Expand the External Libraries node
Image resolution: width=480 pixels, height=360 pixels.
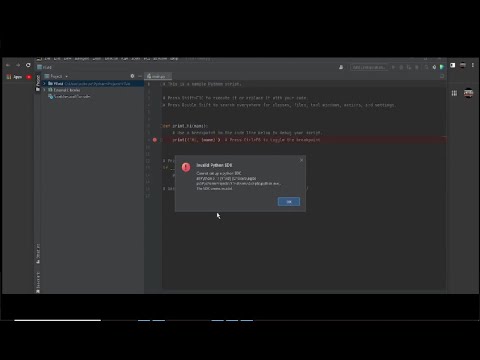pyautogui.click(x=44, y=90)
